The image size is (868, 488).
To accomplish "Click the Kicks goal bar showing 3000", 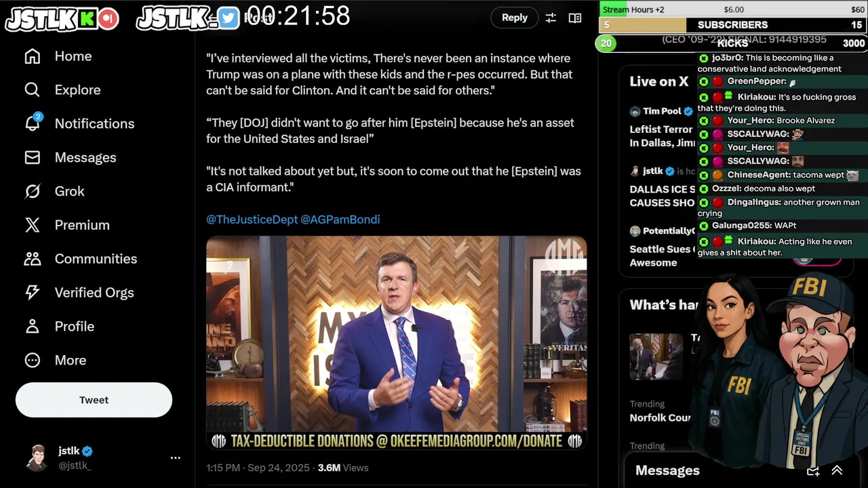I will click(733, 43).
